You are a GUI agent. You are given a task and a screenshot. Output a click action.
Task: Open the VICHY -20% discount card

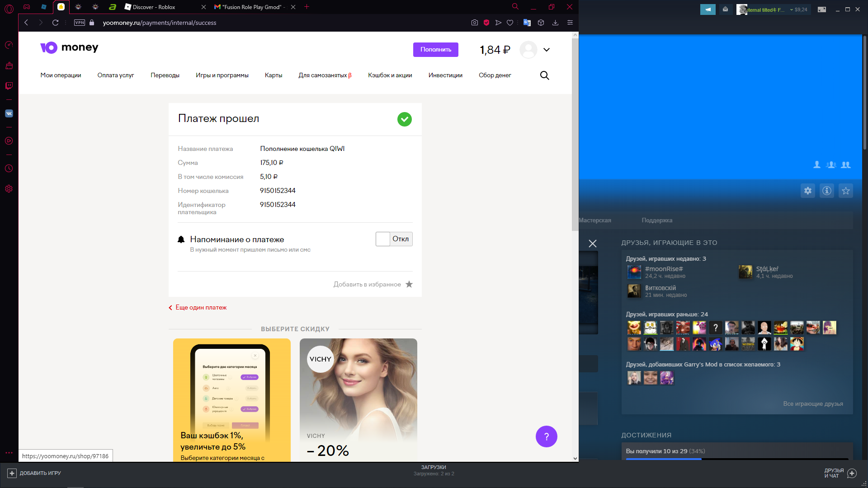click(x=359, y=400)
